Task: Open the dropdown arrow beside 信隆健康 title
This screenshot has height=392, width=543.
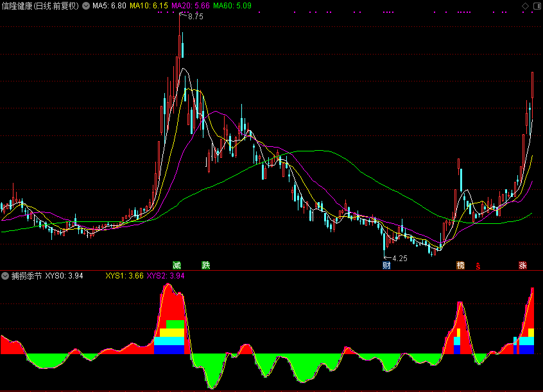Action: tap(86, 6)
